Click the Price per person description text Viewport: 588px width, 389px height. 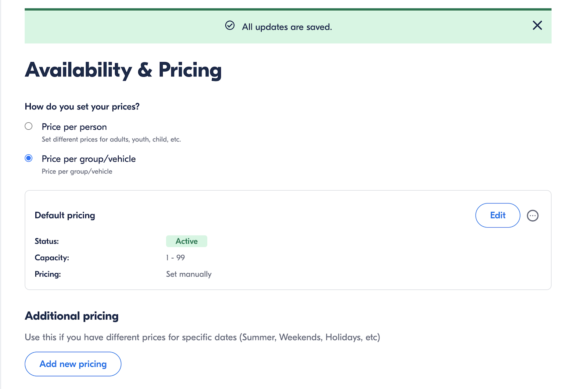[111, 139]
